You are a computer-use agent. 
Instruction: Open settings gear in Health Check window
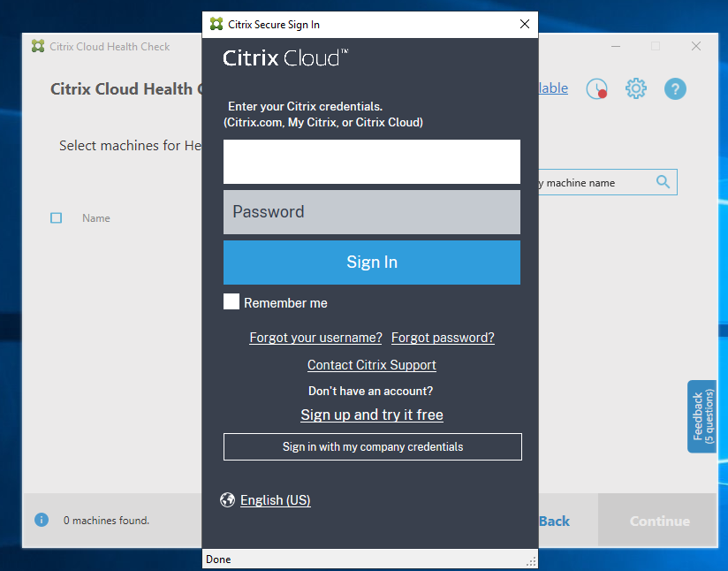(x=635, y=88)
